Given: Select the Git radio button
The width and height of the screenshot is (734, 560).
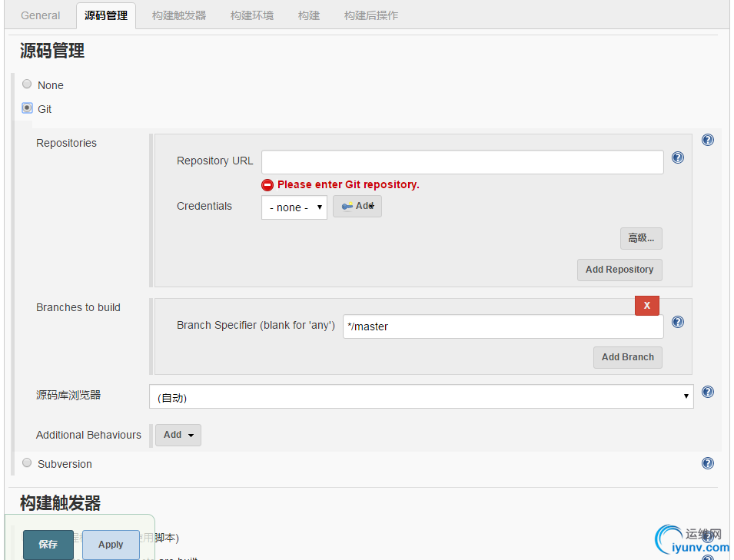Looking at the screenshot, I should tap(27, 108).
